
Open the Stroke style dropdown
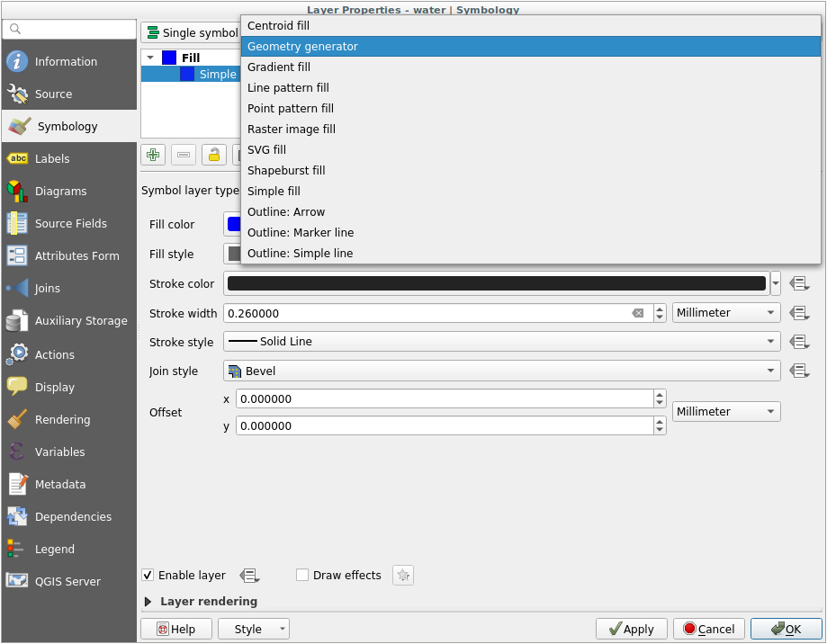tap(502, 342)
